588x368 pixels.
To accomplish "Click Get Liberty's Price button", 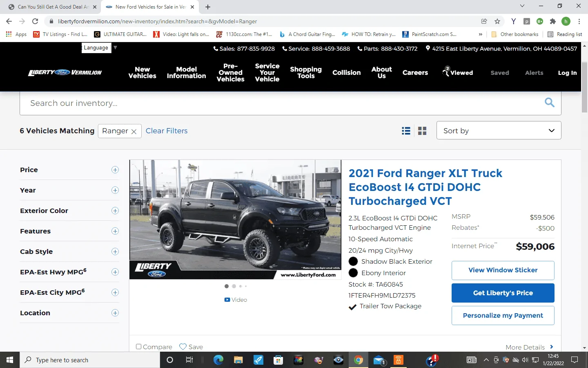I will tap(503, 293).
